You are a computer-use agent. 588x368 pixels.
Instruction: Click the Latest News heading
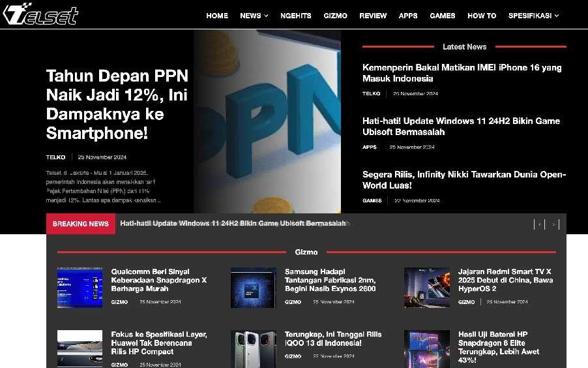click(464, 47)
